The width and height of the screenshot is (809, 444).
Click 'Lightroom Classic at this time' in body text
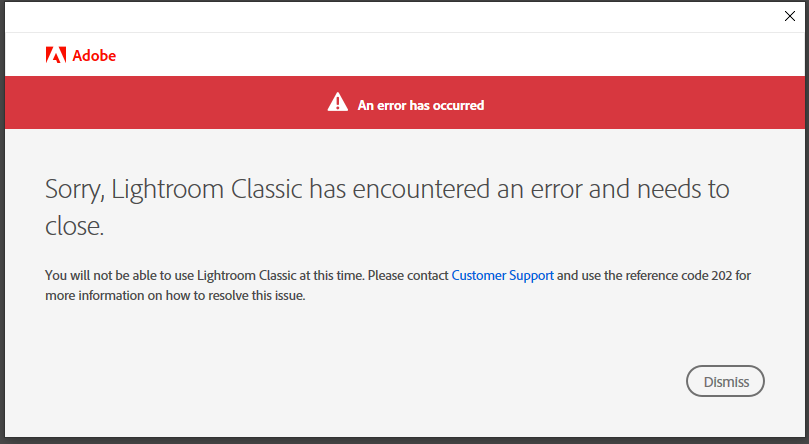coord(280,275)
